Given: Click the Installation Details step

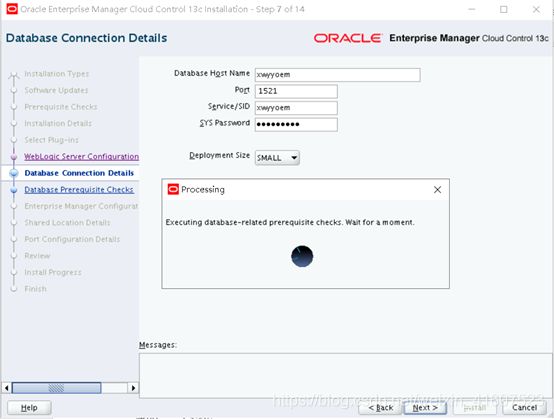Looking at the screenshot, I should [x=58, y=123].
